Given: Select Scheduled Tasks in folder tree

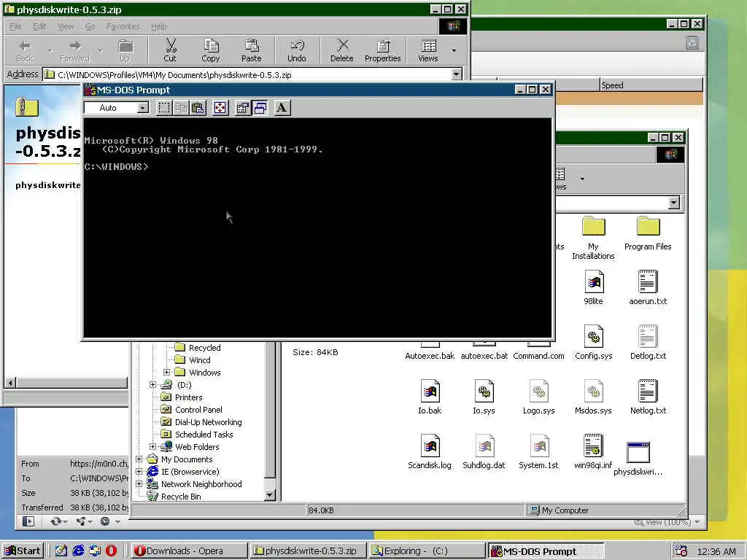Looking at the screenshot, I should pos(204,435).
